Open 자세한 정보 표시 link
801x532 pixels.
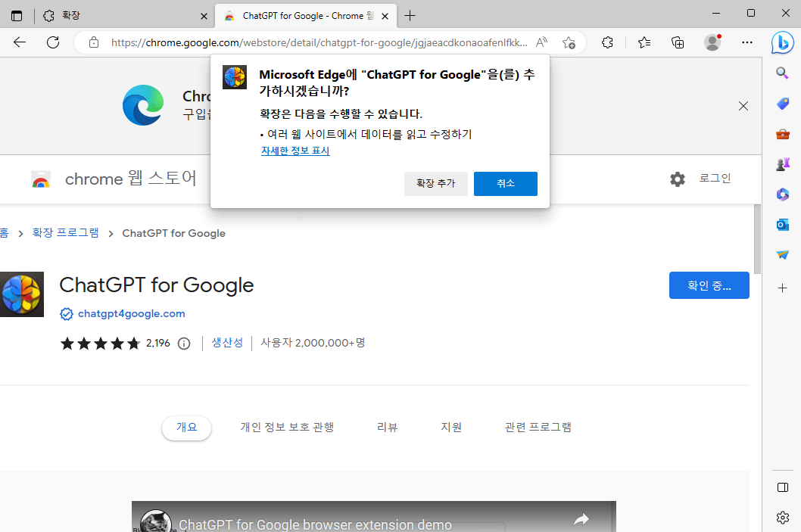pyautogui.click(x=295, y=151)
